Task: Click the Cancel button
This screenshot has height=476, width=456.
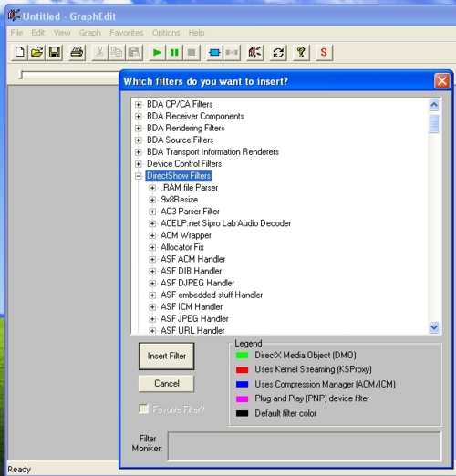Action: (166, 383)
